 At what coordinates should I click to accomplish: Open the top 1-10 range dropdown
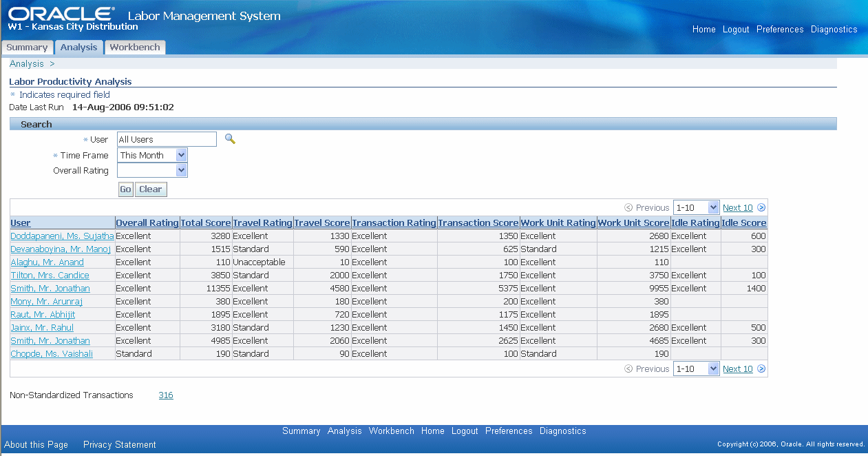[696, 207]
